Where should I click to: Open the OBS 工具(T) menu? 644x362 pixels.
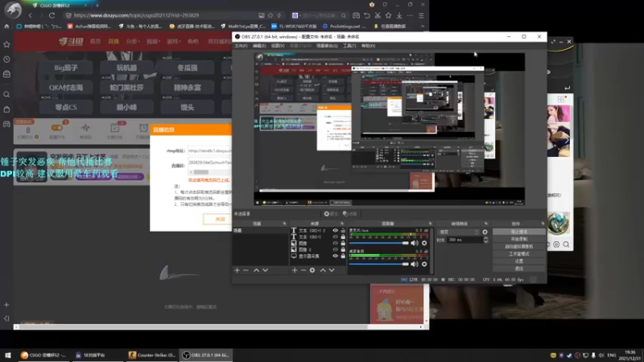coord(349,46)
